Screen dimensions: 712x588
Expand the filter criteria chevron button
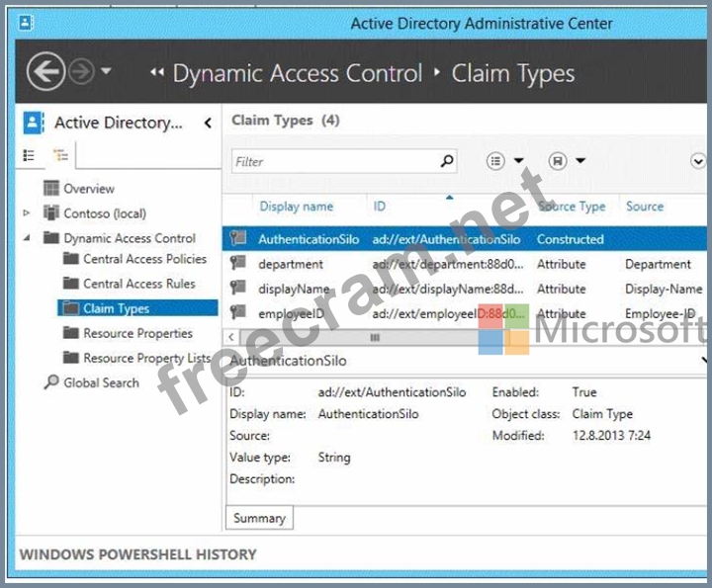698,161
